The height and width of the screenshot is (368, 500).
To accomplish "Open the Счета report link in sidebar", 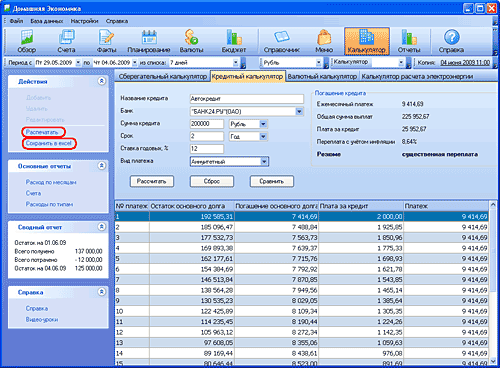I will [x=33, y=193].
